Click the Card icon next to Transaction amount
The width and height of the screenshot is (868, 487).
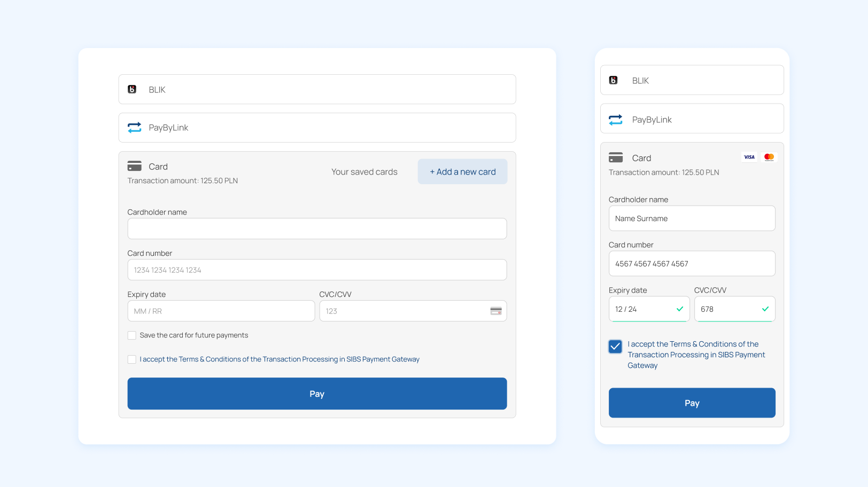[135, 166]
